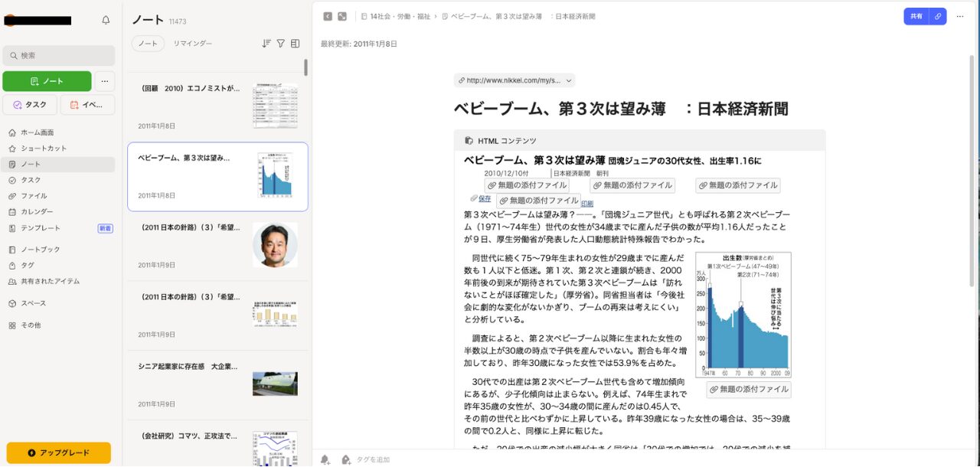Viewport: 980px width, 467px height.
Task: Click the green new ノート button
Action: pyautogui.click(x=47, y=81)
